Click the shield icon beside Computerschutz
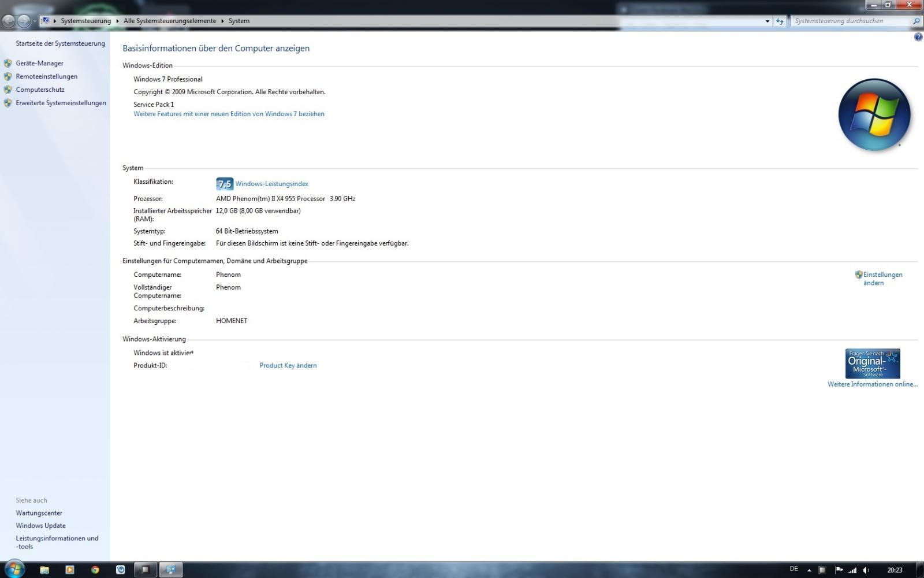Image resolution: width=924 pixels, height=578 pixels. click(x=8, y=90)
